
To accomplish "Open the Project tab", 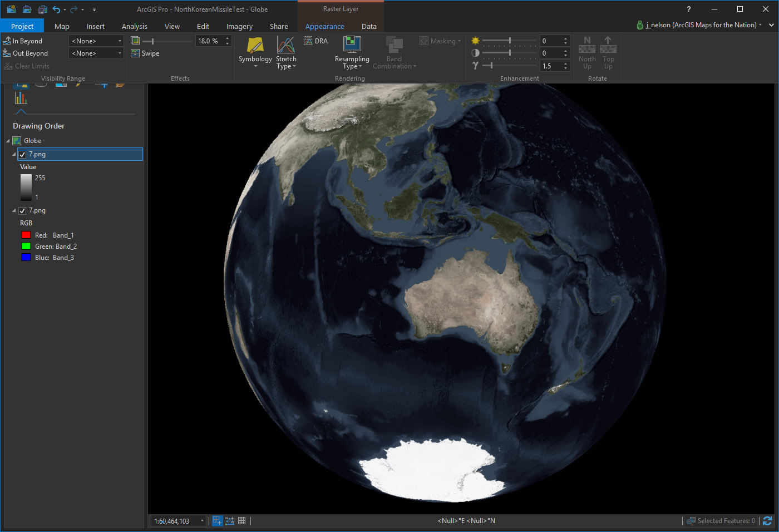I will [x=22, y=26].
